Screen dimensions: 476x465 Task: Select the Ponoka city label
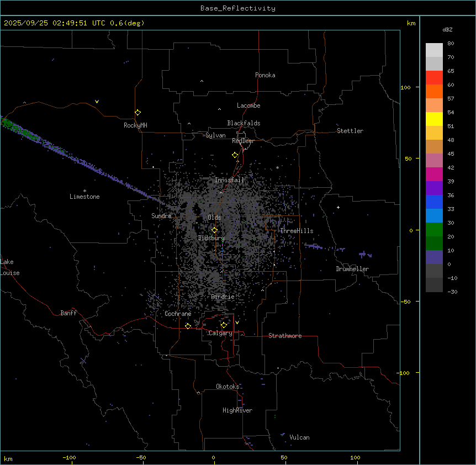[265, 75]
